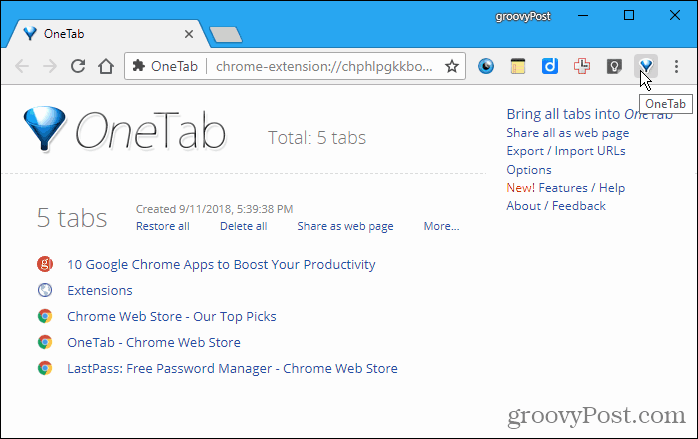This screenshot has width=698, height=439.
Task: Click Restore all link
Action: pyautogui.click(x=162, y=226)
